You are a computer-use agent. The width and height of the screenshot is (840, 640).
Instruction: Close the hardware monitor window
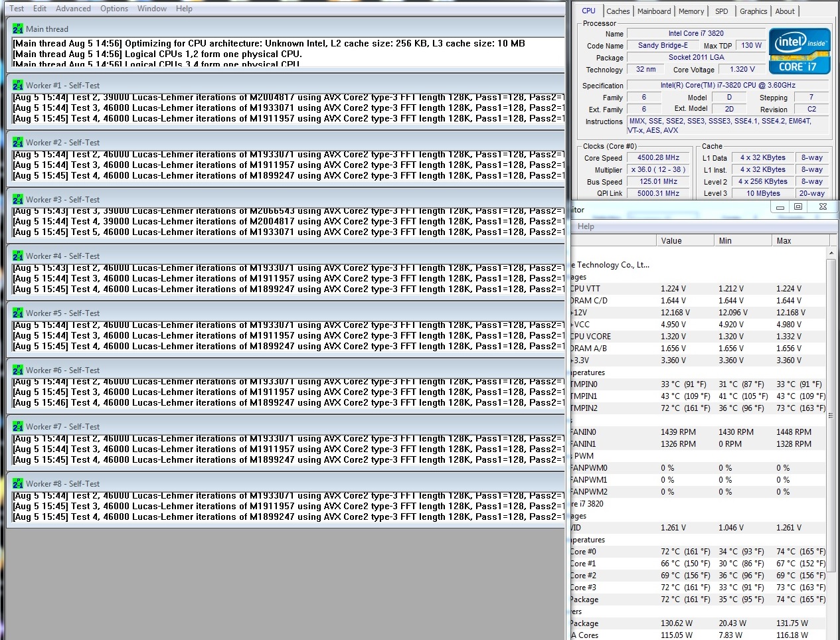(x=822, y=207)
